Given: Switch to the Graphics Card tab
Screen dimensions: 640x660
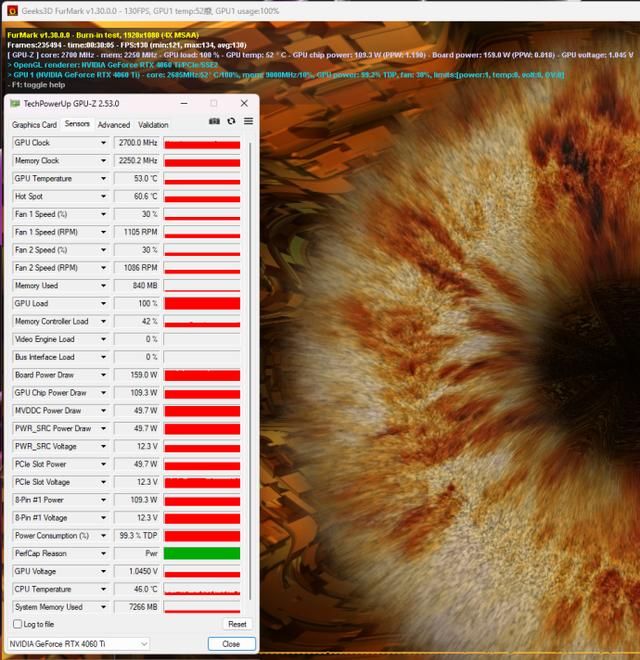Looking at the screenshot, I should [34, 125].
